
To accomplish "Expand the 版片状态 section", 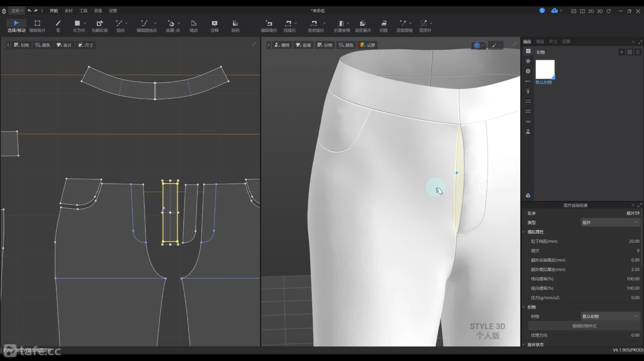I will [524, 345].
